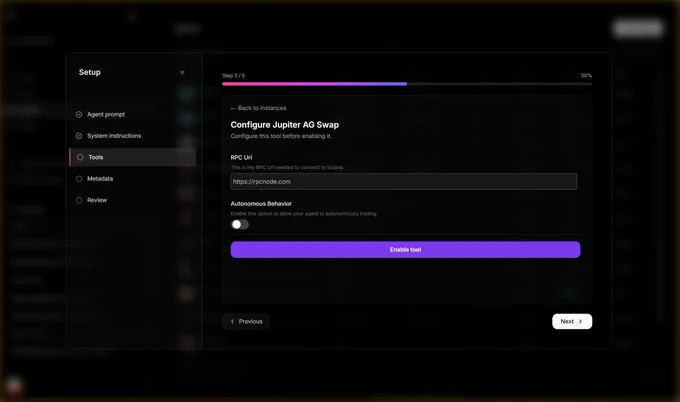Click the Step 3 / 5 label
This screenshot has height=402, width=680.
pyautogui.click(x=233, y=75)
